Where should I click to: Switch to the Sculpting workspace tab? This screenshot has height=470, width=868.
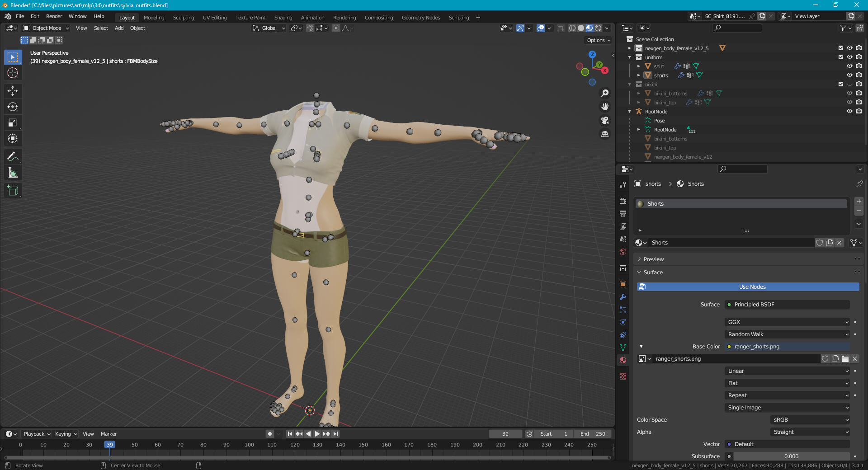point(184,18)
